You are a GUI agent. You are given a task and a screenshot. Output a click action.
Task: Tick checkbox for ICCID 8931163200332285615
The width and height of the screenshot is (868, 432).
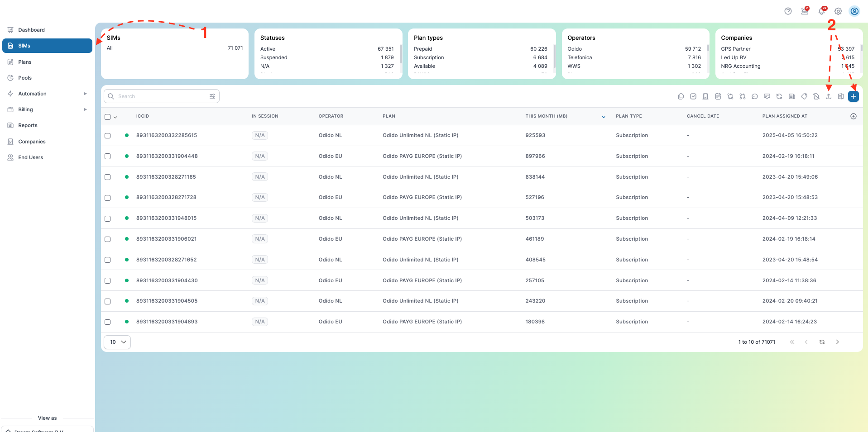pyautogui.click(x=107, y=136)
